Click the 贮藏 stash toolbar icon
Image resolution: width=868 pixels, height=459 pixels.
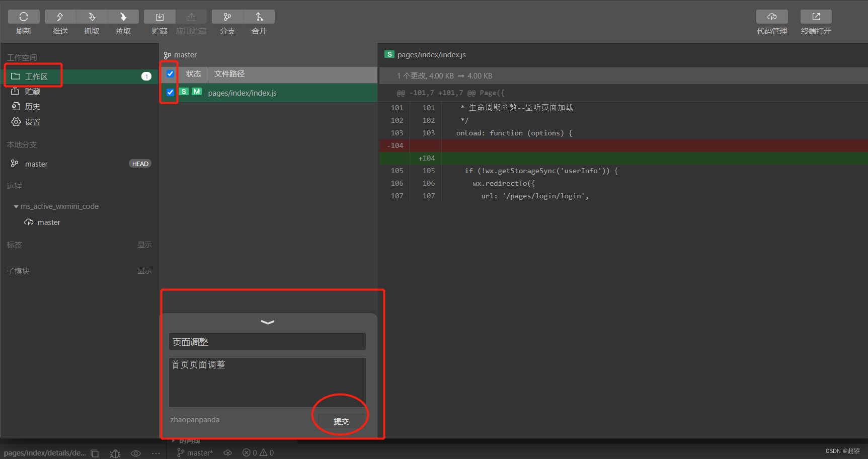(160, 17)
